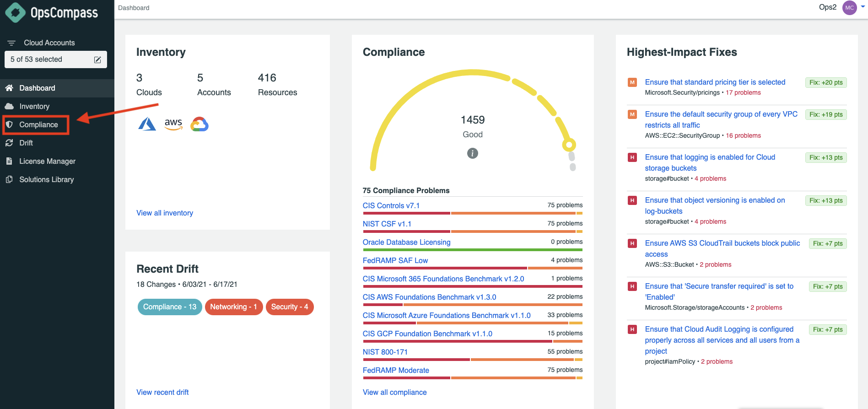Click the View recent drift link
Screen dimensions: 868x409
tap(162, 393)
